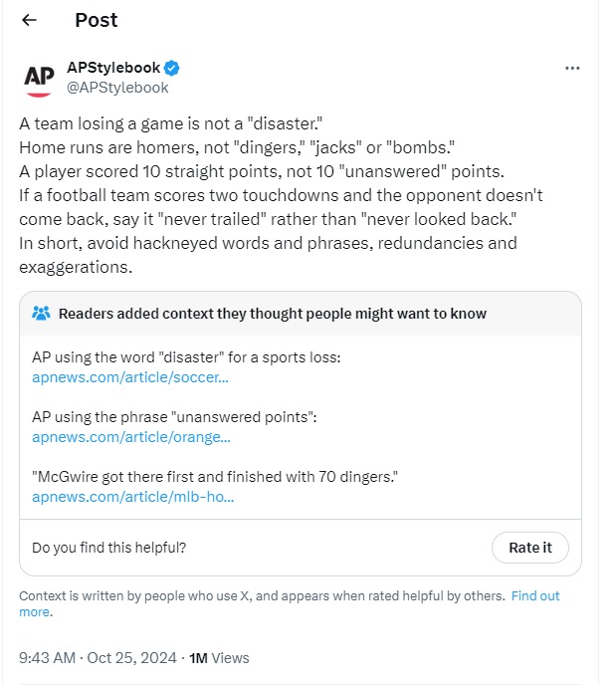The width and height of the screenshot is (616, 686).
Task: Open the three-dot post options menu
Action: [572, 68]
